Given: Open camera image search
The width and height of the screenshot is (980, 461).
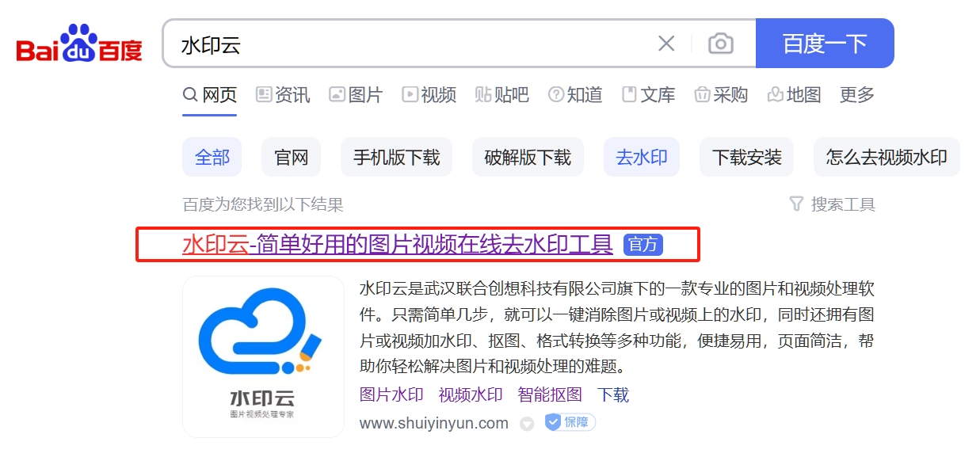Looking at the screenshot, I should pyautogui.click(x=720, y=44).
